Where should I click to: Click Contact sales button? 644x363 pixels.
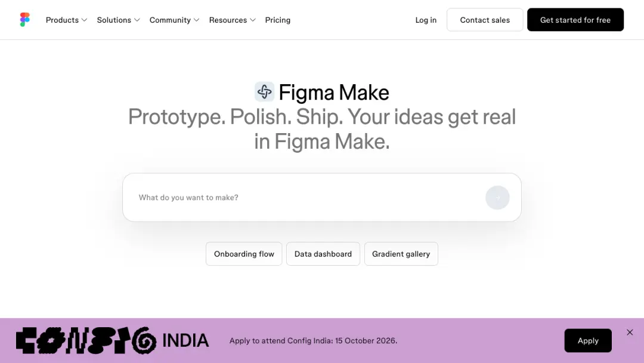tap(485, 20)
